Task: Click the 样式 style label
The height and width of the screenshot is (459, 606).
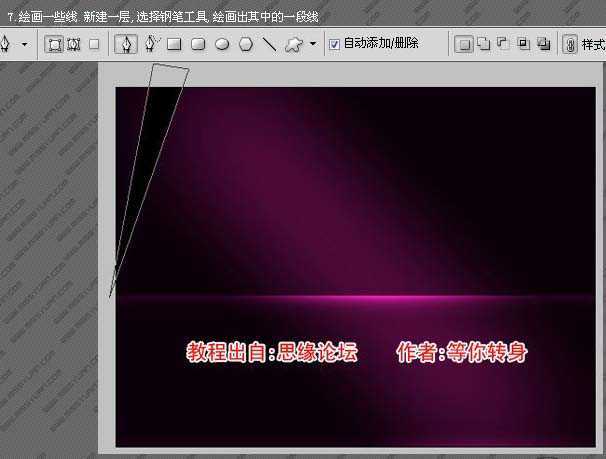Action: point(593,44)
